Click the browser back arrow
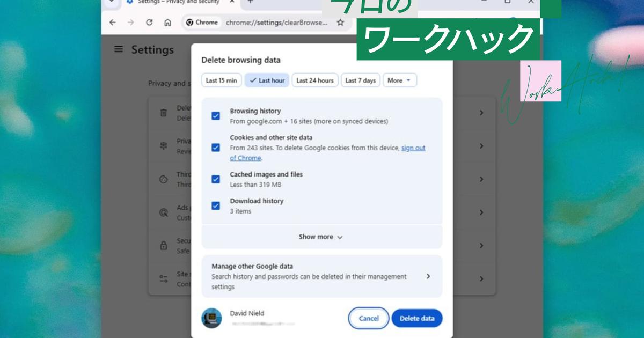644x338 pixels. click(x=112, y=23)
